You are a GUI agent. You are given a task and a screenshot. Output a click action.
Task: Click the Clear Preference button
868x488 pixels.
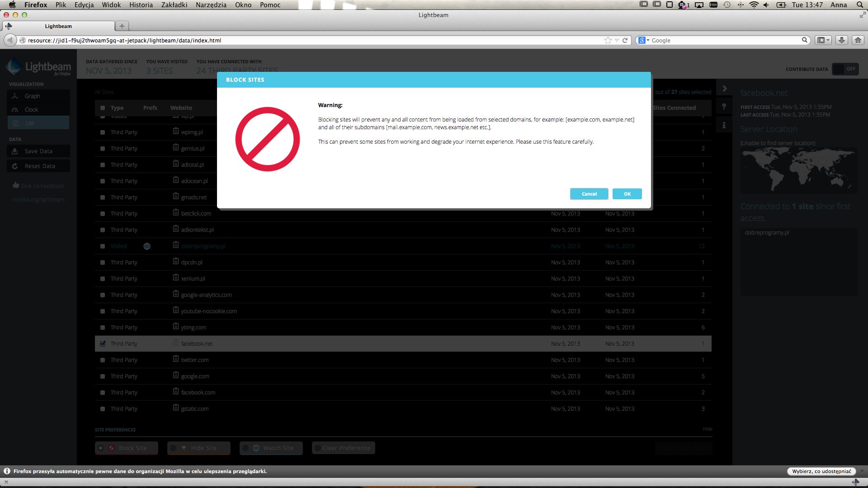344,448
